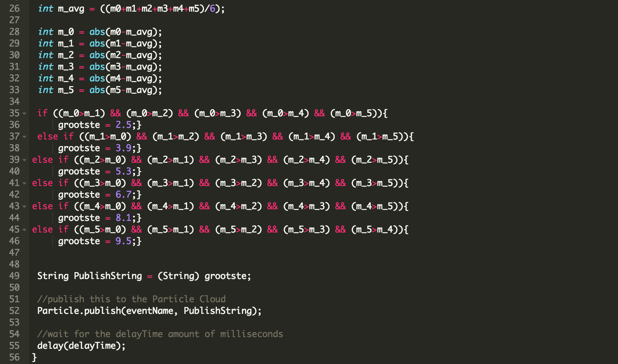618x364 pixels.
Task: Collapse the code fold at line 39
Action: pyautogui.click(x=24, y=160)
